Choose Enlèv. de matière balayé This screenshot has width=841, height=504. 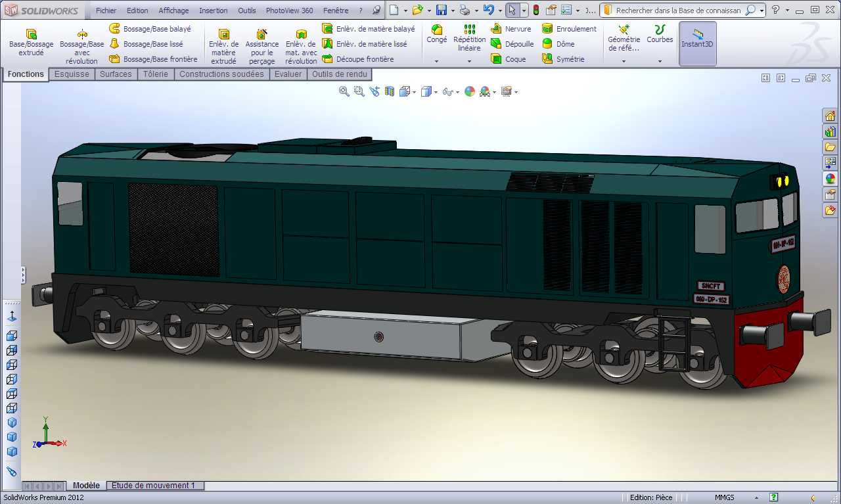point(369,29)
